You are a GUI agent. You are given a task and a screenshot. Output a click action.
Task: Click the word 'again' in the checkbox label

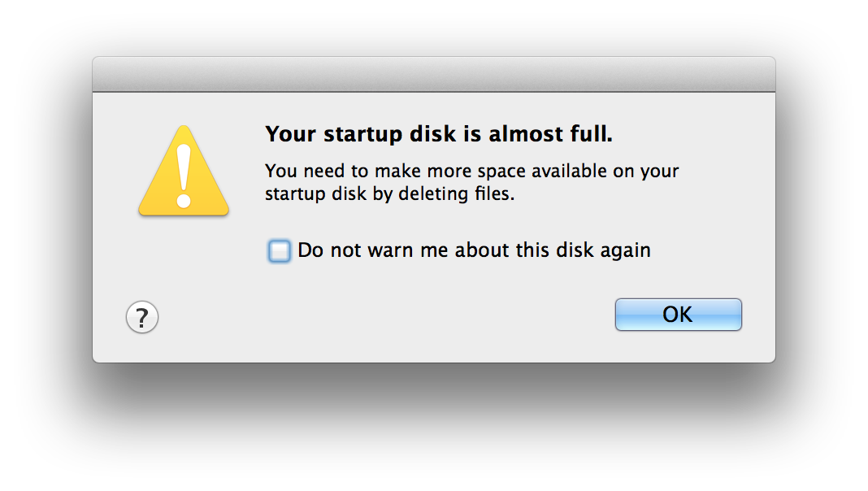pyautogui.click(x=626, y=251)
